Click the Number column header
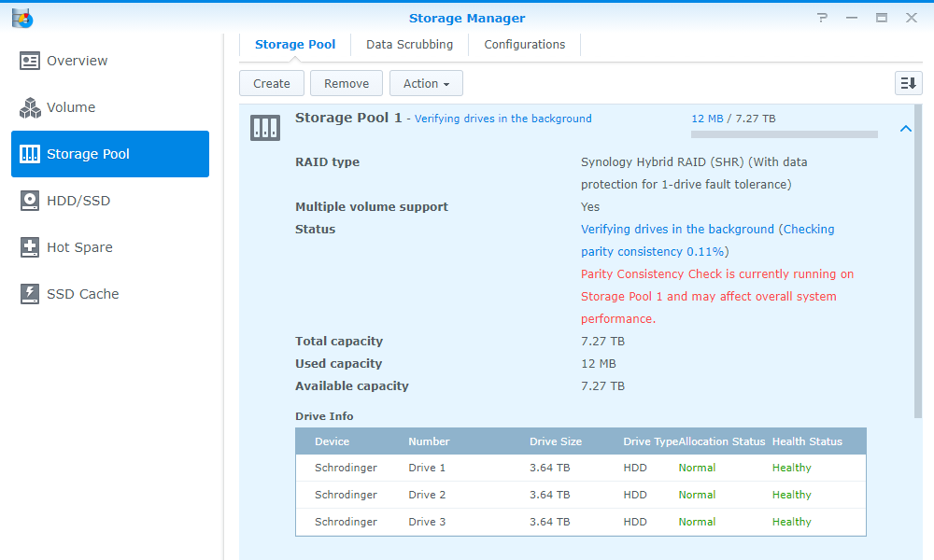The width and height of the screenshot is (934, 560). 429,441
